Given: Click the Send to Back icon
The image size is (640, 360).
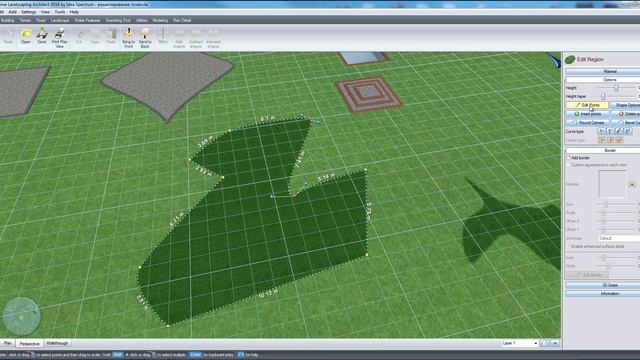Looking at the screenshot, I should [145, 38].
